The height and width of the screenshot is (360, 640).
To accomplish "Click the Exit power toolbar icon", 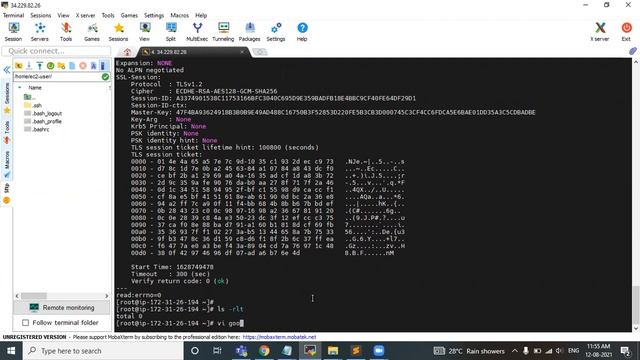I will (x=626, y=32).
